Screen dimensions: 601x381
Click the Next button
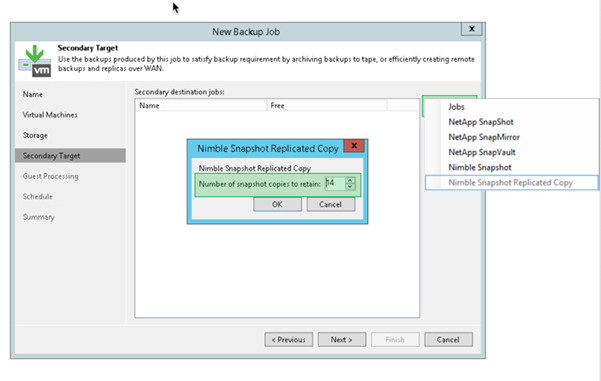tap(342, 340)
